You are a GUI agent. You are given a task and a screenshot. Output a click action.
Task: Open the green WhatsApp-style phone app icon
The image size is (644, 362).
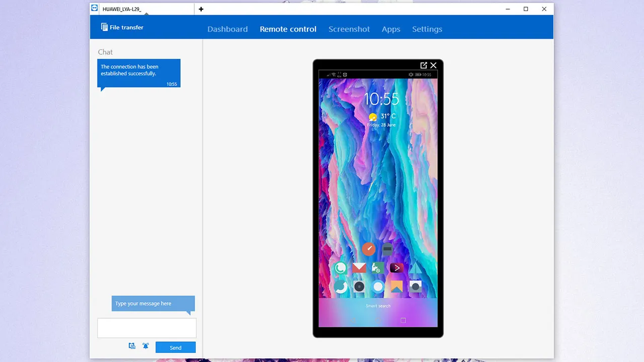click(x=340, y=268)
